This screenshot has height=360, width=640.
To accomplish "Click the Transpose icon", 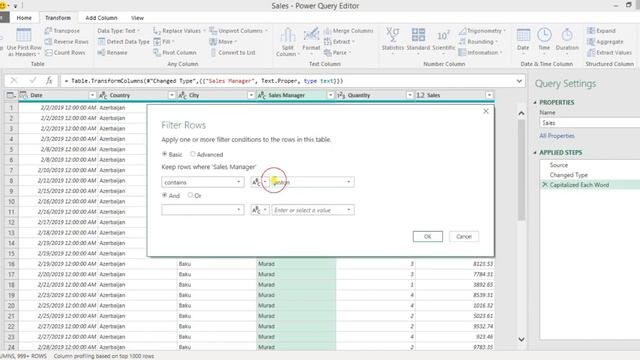I will (x=48, y=31).
